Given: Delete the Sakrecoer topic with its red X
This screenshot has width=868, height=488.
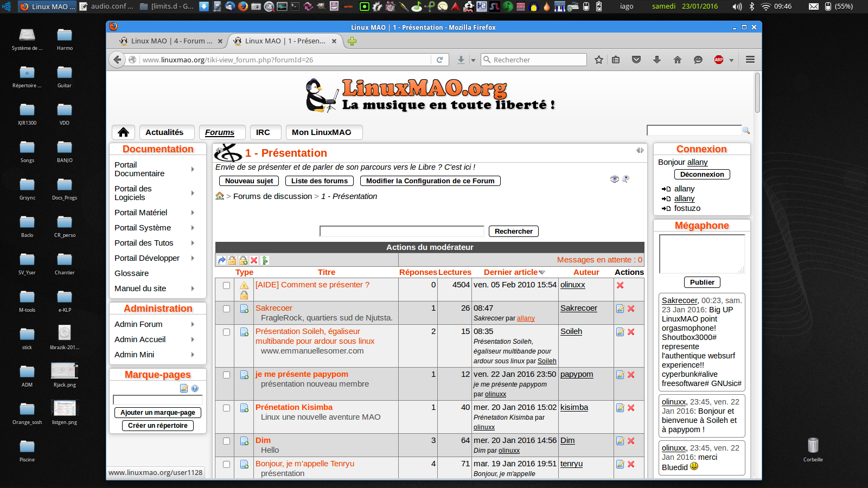Looking at the screenshot, I should [x=631, y=309].
